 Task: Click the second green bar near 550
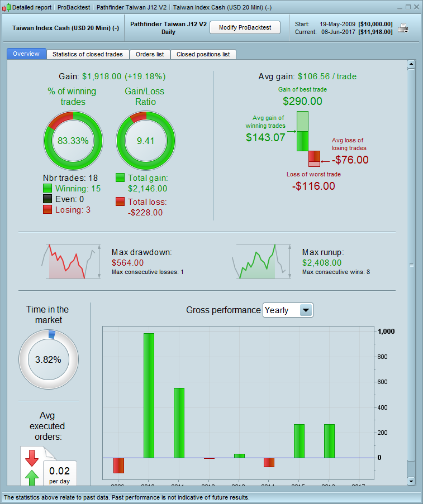179,423
